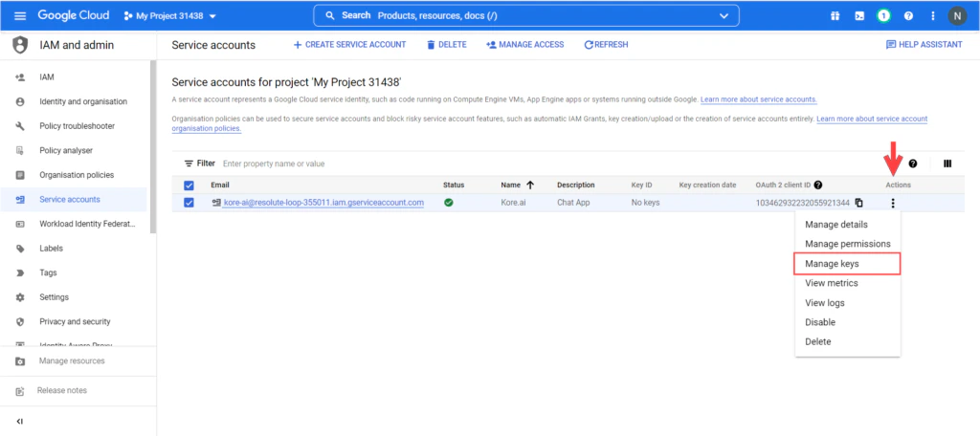The height and width of the screenshot is (436, 980).
Task: Open Privacy and security in sidebar
Action: pyautogui.click(x=75, y=321)
